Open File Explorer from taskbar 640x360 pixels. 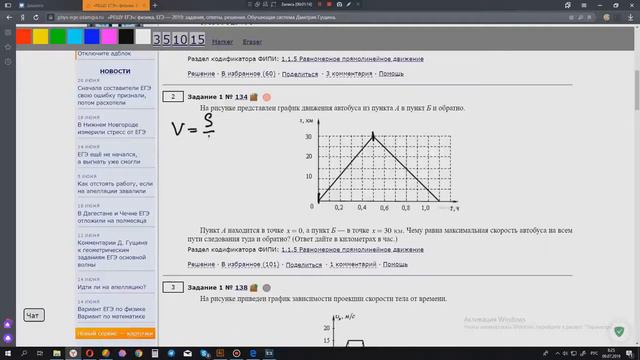57,353
